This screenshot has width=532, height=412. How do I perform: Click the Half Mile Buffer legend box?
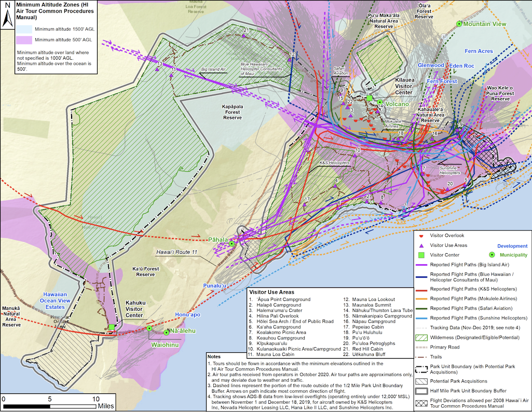point(421,391)
